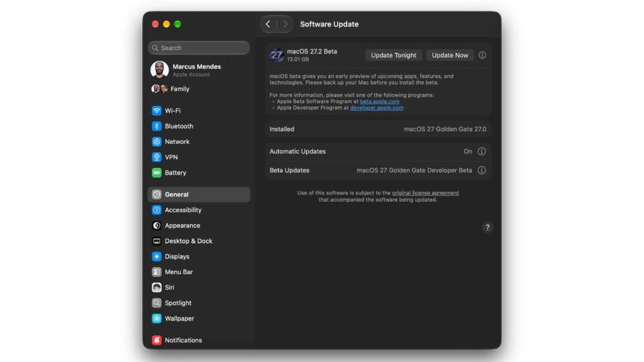
Task: Click the Siri icon in sidebar
Action: [x=157, y=287]
